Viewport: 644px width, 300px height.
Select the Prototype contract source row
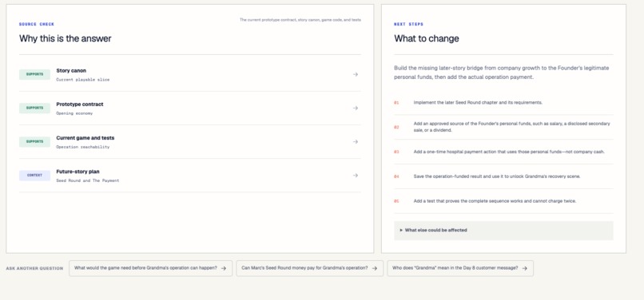(x=189, y=109)
